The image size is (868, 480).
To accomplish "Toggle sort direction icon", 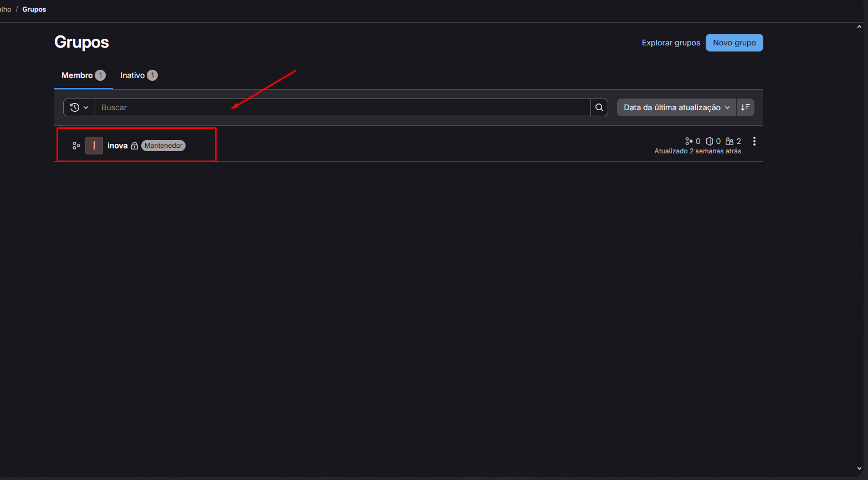I will point(746,107).
